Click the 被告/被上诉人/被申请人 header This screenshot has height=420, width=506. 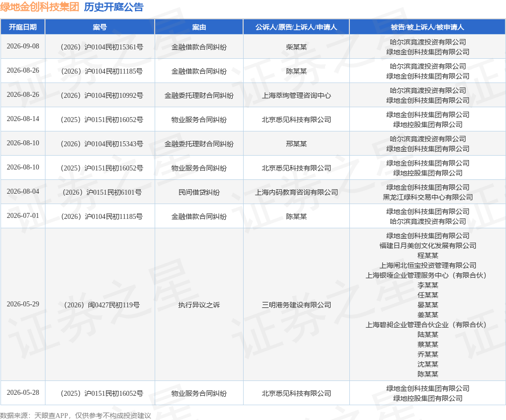(427, 27)
